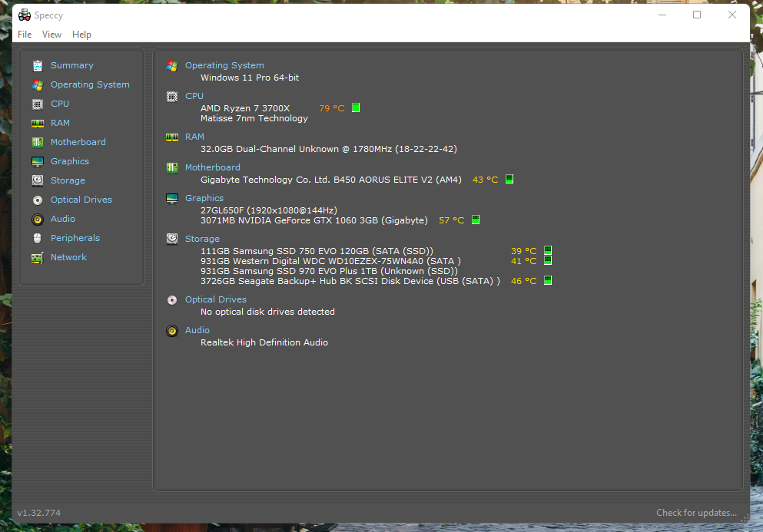Click version number 'v1.32.774' in status bar
763x532 pixels.
click(x=39, y=513)
